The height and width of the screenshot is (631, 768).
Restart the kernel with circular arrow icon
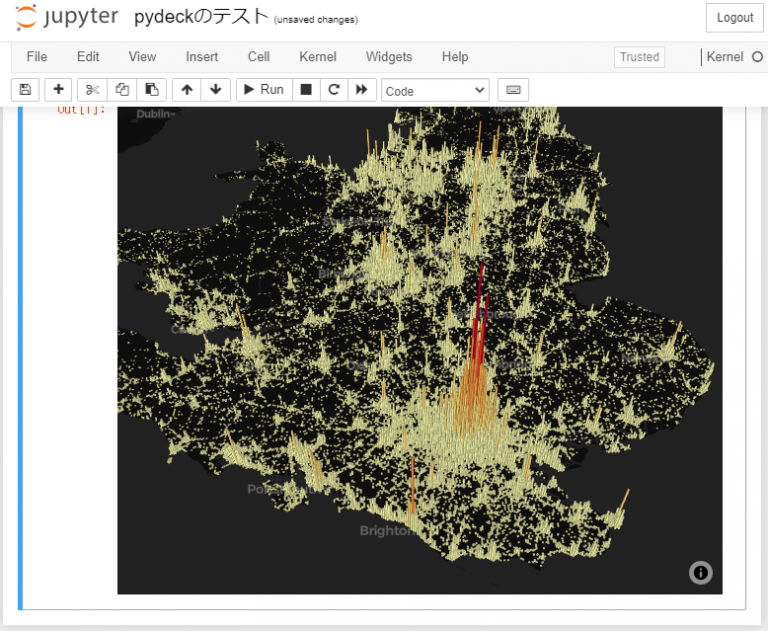[x=334, y=90]
